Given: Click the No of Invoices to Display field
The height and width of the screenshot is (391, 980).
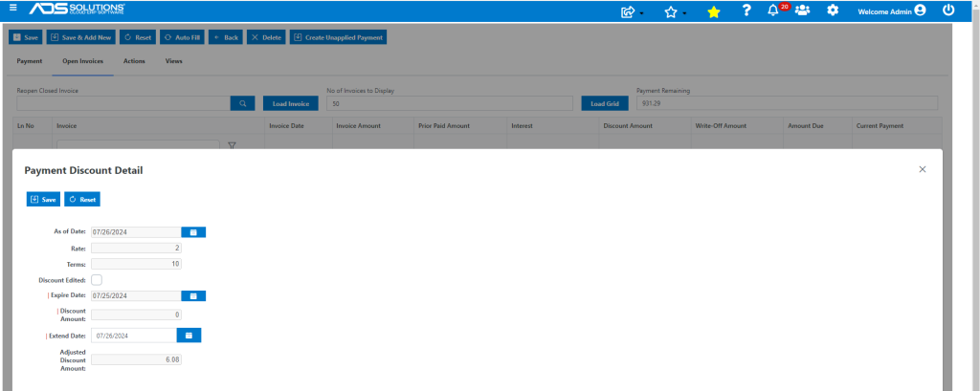Looking at the screenshot, I should [x=450, y=103].
